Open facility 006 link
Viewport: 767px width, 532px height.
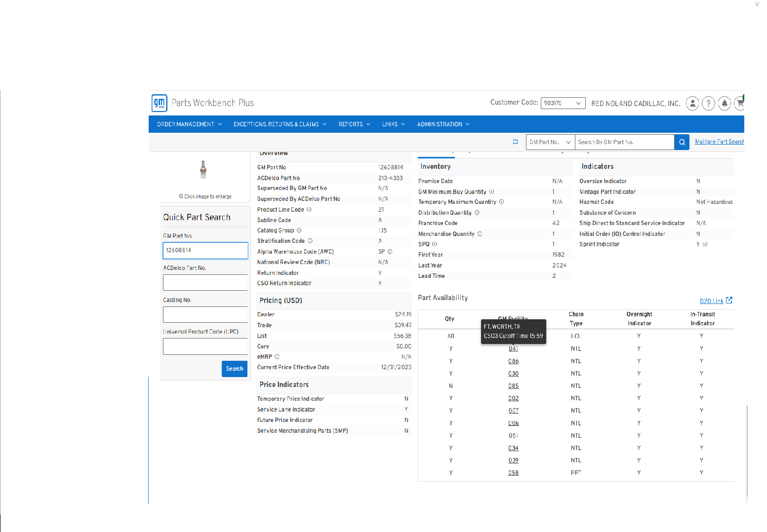pos(514,423)
